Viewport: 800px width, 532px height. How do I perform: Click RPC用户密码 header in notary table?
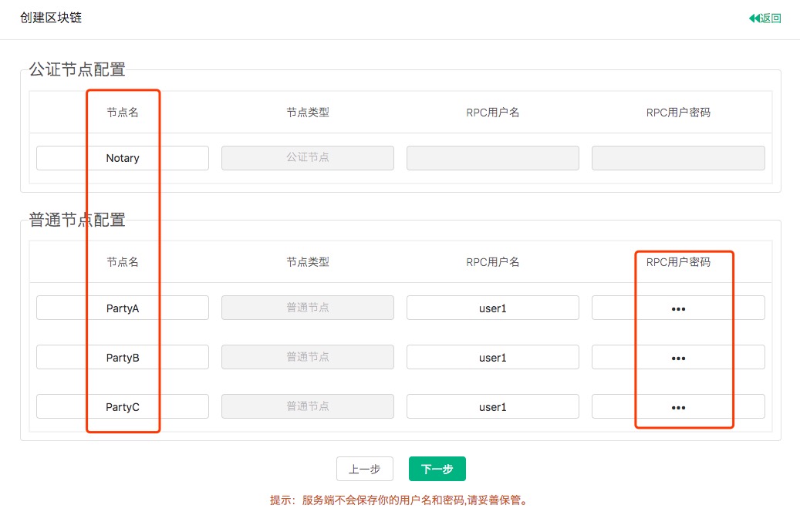coord(678,113)
